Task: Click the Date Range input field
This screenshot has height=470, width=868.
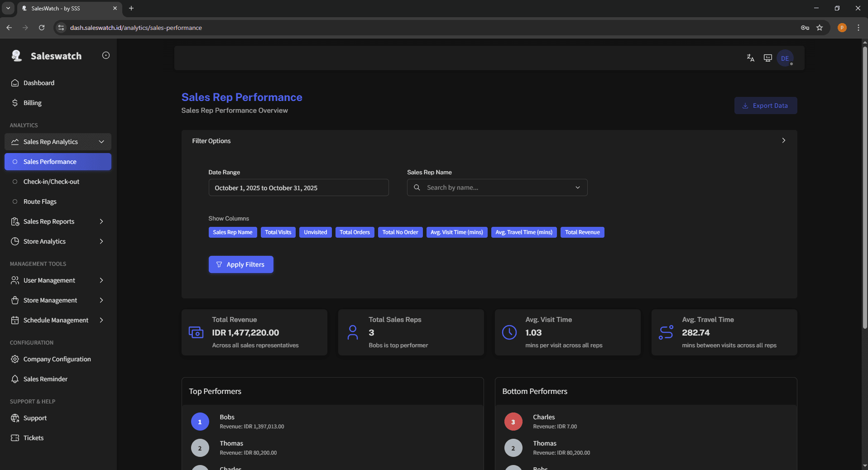Action: [298, 187]
